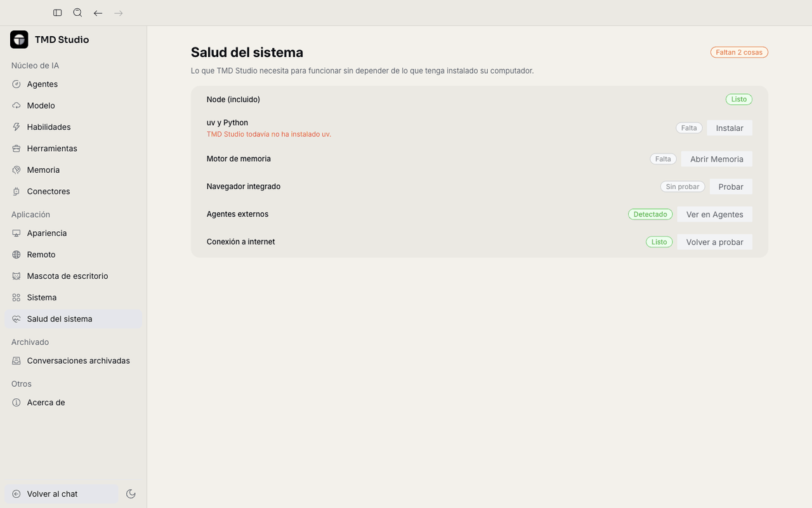
Task: Click the Conexión a internet label
Action: (x=241, y=242)
